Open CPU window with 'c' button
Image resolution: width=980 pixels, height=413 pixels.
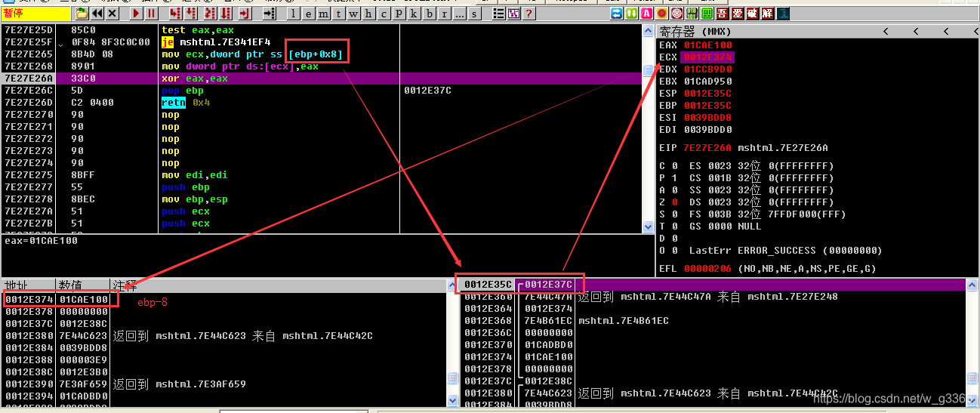[x=383, y=14]
